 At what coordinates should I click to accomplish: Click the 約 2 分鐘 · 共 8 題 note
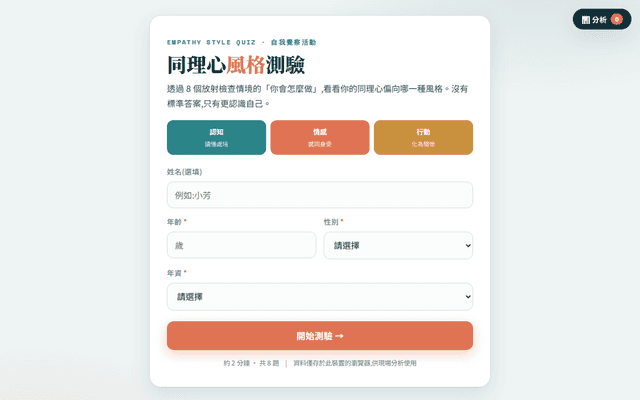(x=251, y=363)
